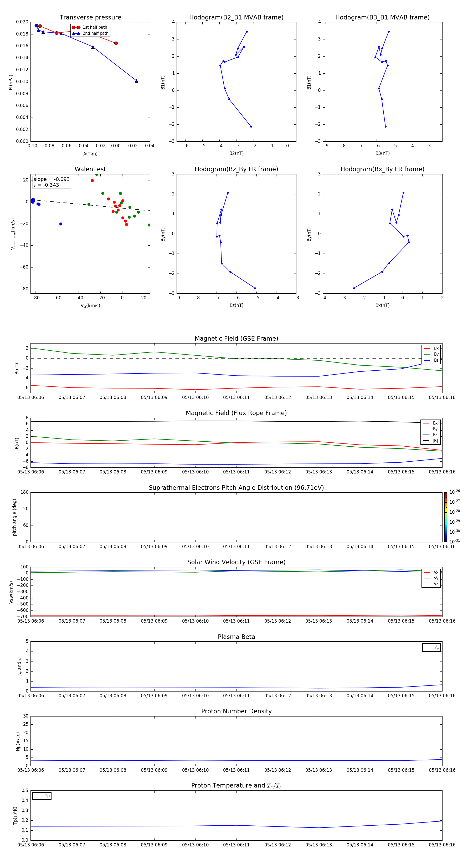Click the "Magnetic Field (GSE Frame)" title
Viewport: 473px width, 868px height.
click(236, 338)
